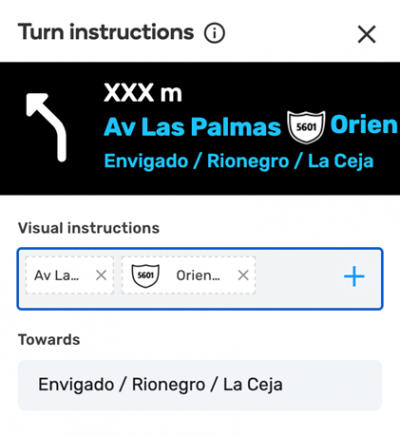Click the "Orien" text in black banner
This screenshot has width=400, height=436.
tap(364, 125)
